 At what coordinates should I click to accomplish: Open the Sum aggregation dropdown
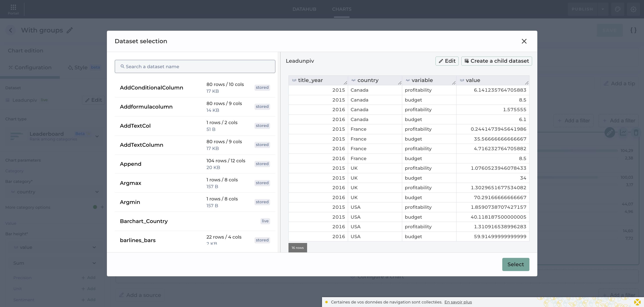pyautogui.click(x=55, y=263)
